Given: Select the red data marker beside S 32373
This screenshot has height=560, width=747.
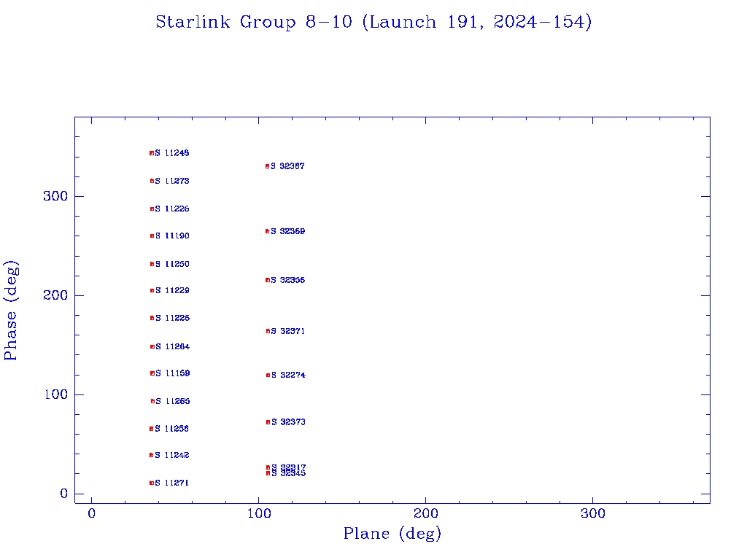Looking at the screenshot, I should 268,422.
